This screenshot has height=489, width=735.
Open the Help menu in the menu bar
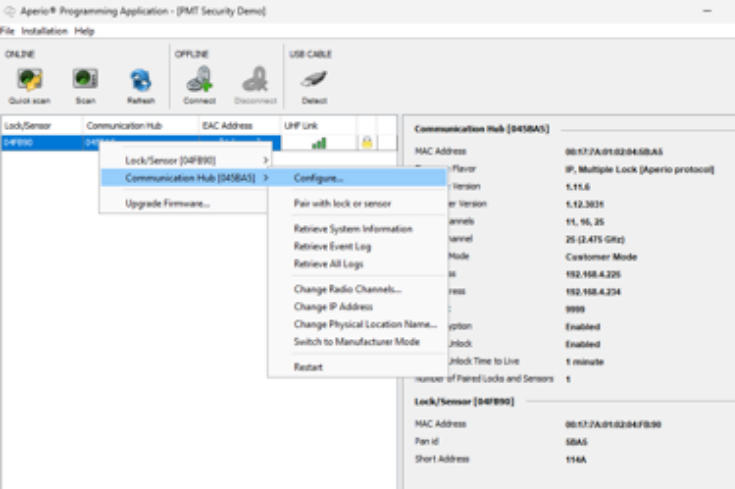coord(85,31)
